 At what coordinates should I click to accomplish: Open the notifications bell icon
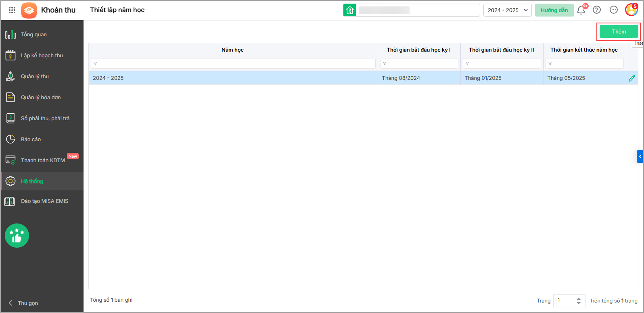point(581,10)
